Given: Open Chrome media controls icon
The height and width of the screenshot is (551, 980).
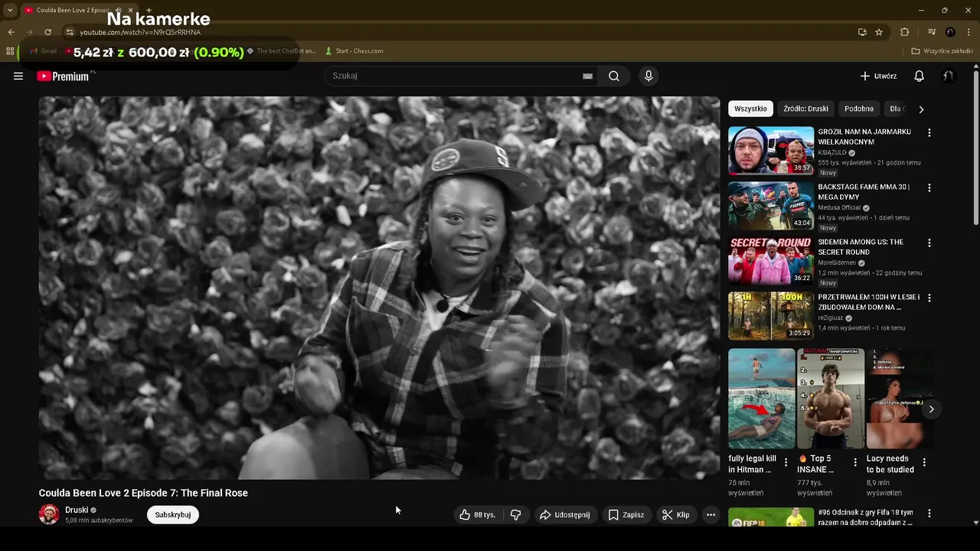Looking at the screenshot, I should coord(932,32).
